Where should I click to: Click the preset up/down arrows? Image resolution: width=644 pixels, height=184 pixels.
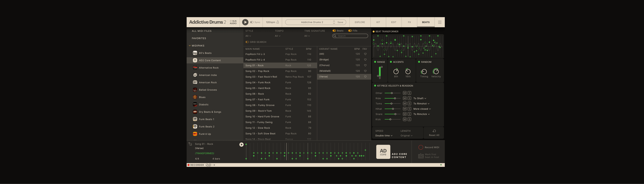[334, 22]
